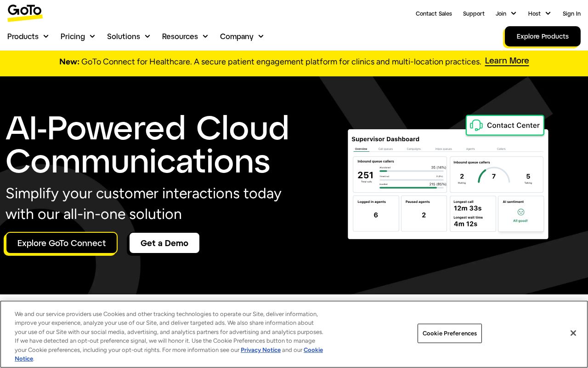Open Cookie Preferences
Screen dimensions: 588x368
[450, 333]
